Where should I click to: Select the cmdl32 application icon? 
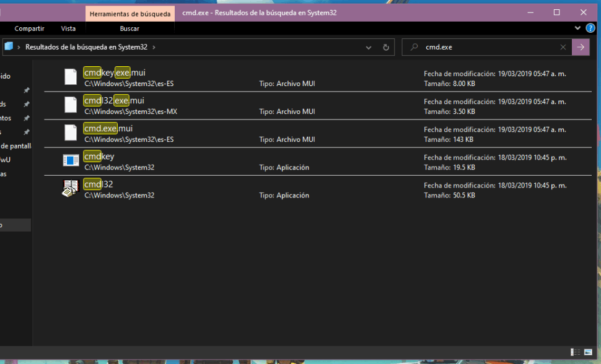pyautogui.click(x=70, y=188)
